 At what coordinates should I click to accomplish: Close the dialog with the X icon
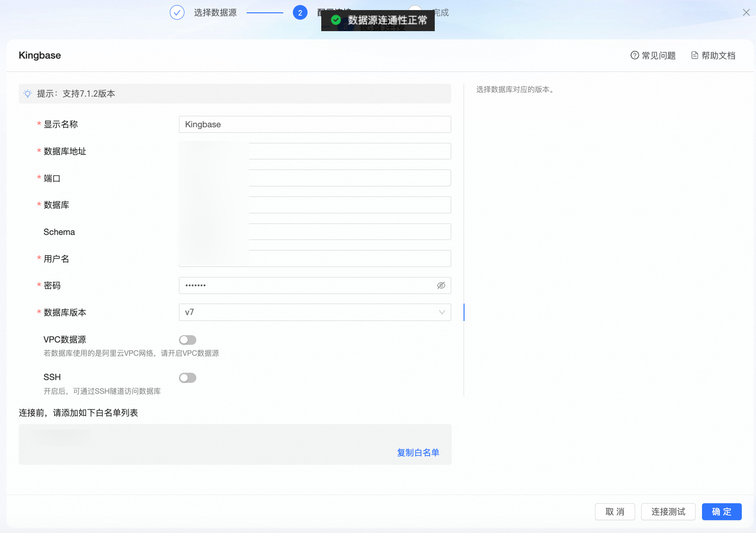tap(746, 13)
